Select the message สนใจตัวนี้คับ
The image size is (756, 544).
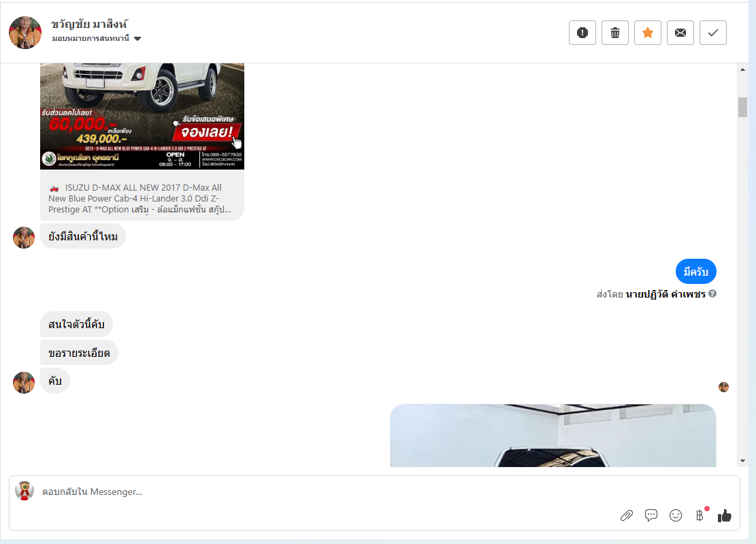click(76, 324)
